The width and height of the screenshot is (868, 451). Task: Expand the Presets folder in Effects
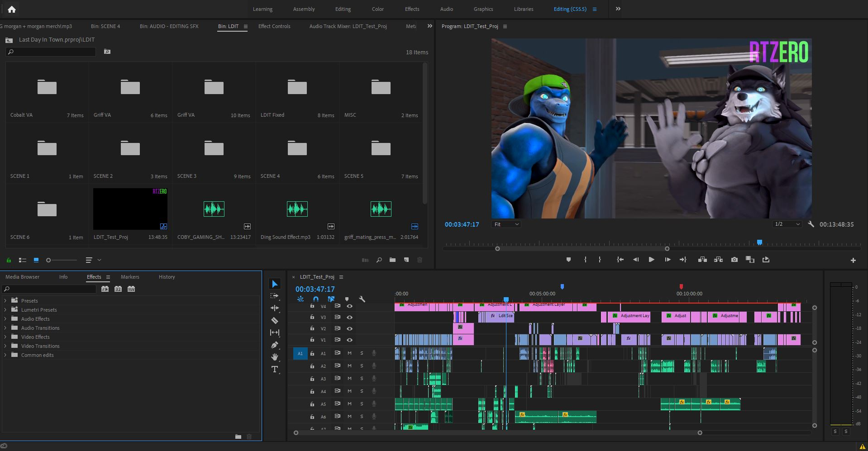(x=5, y=300)
